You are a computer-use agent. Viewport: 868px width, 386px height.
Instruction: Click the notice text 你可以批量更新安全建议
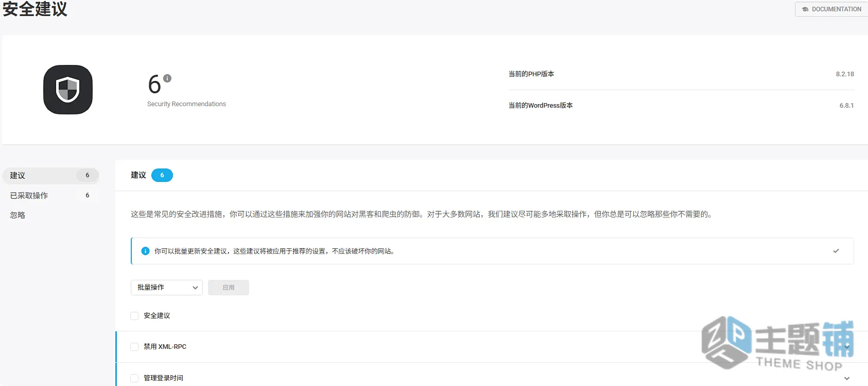pos(275,251)
